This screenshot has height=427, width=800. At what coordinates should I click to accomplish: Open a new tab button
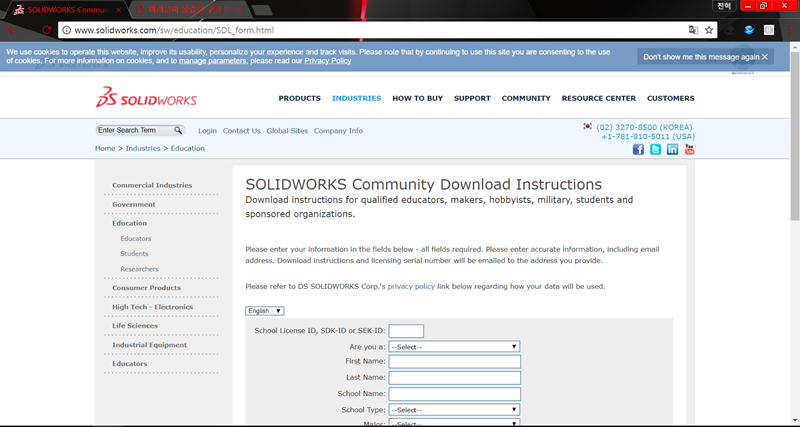pyautogui.click(x=262, y=10)
